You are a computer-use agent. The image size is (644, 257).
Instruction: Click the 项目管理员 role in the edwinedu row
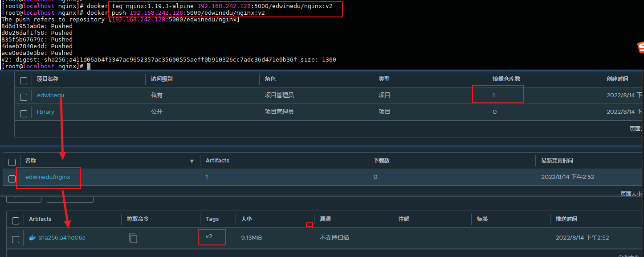[279, 95]
